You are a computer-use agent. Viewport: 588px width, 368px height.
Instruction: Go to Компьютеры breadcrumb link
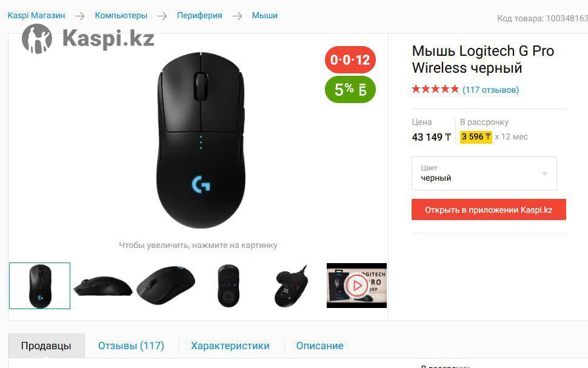[121, 15]
